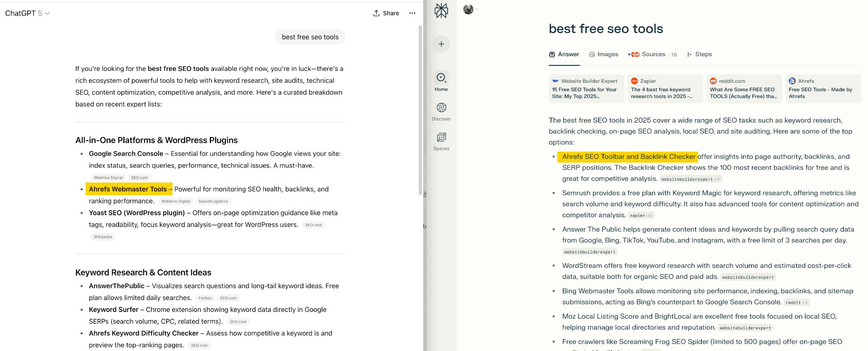The width and height of the screenshot is (868, 351).
Task: Open Spaces in the sidebar
Action: pos(441,141)
